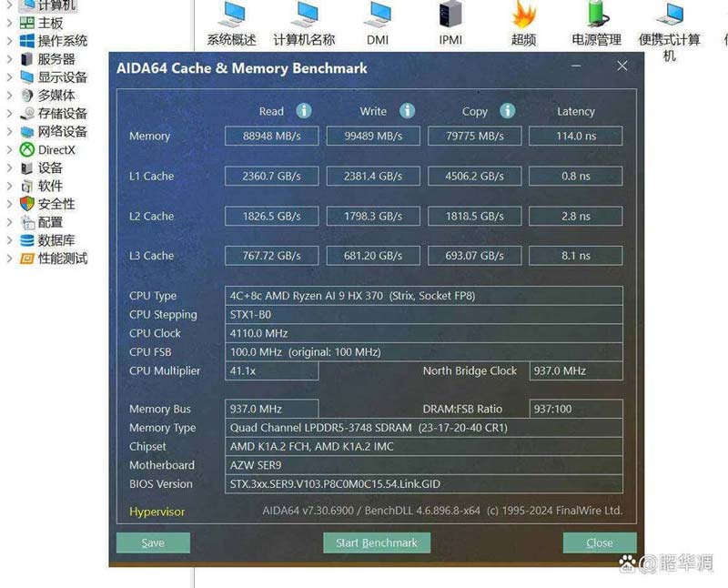Open the 系统概述 system summary icon
The width and height of the screenshot is (728, 588).
coord(231,14)
